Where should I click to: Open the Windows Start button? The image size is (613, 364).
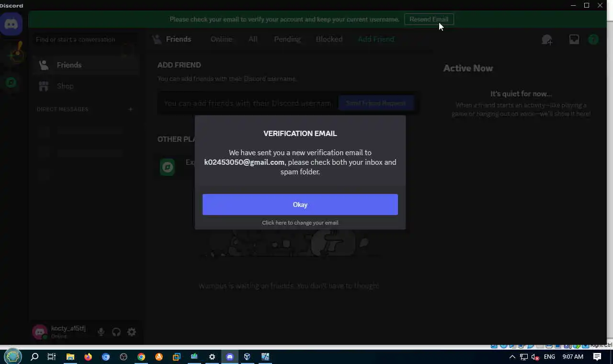(x=13, y=357)
